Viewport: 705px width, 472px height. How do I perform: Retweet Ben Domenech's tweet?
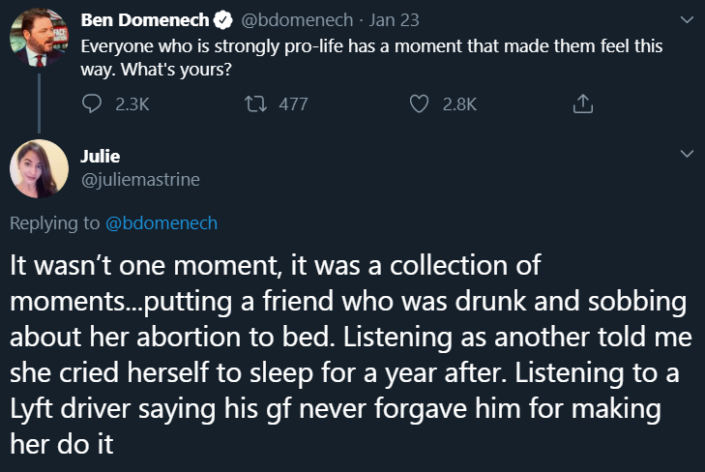(255, 104)
